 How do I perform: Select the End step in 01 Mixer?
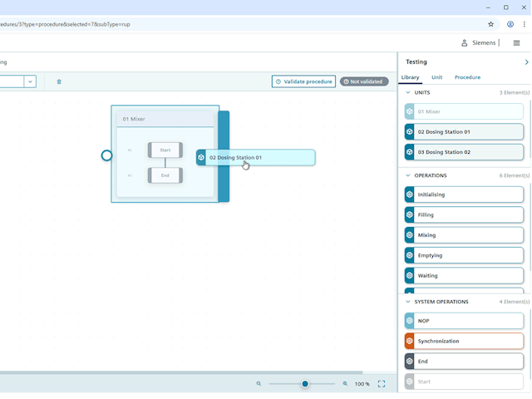click(x=165, y=175)
